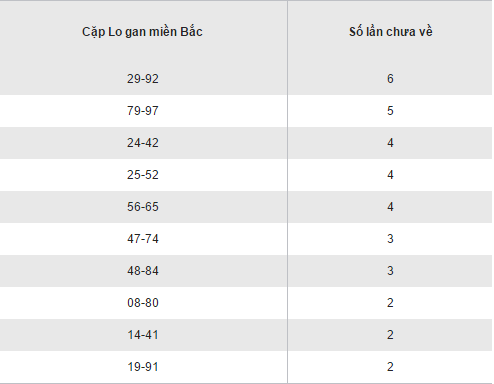Click the 'Số lần chưa về' column header

[391, 32]
